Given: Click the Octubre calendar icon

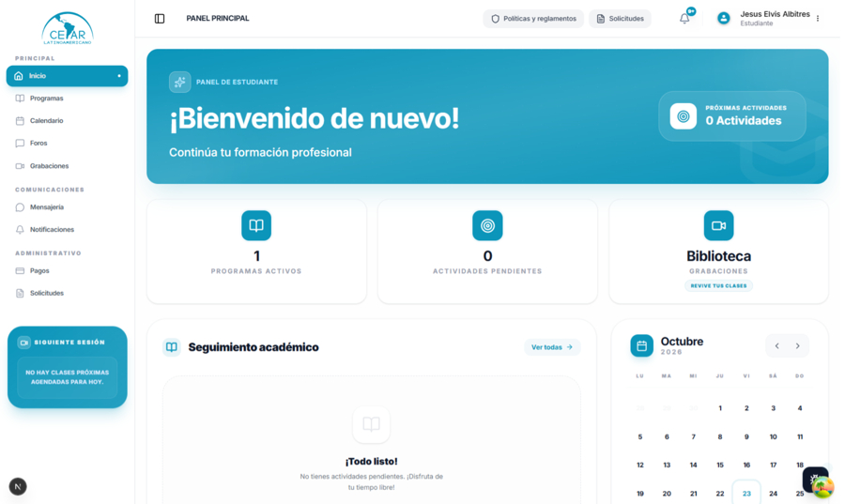Looking at the screenshot, I should [642, 345].
